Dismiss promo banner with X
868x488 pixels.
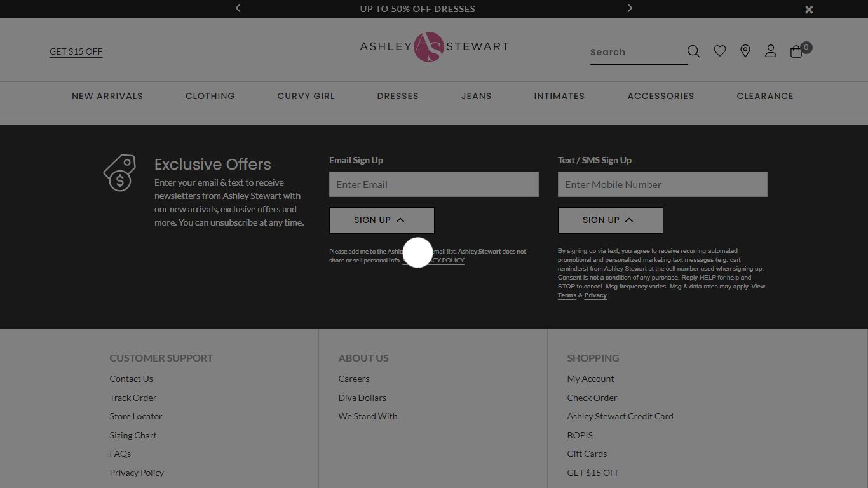click(808, 9)
